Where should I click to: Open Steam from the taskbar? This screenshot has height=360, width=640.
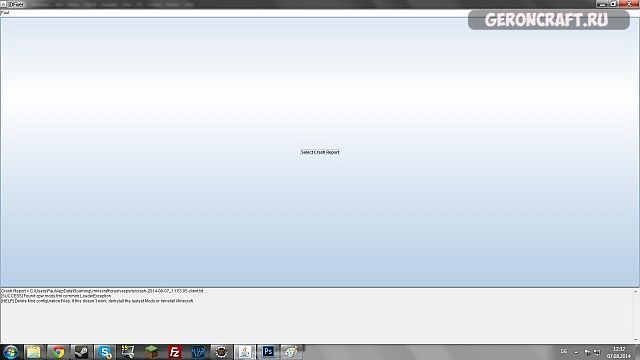81,352
